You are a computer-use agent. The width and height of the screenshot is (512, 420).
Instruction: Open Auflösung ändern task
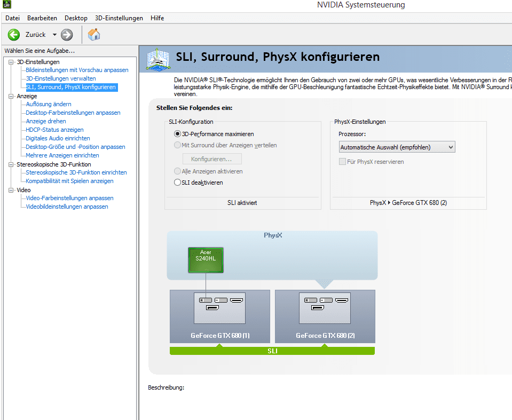point(49,104)
